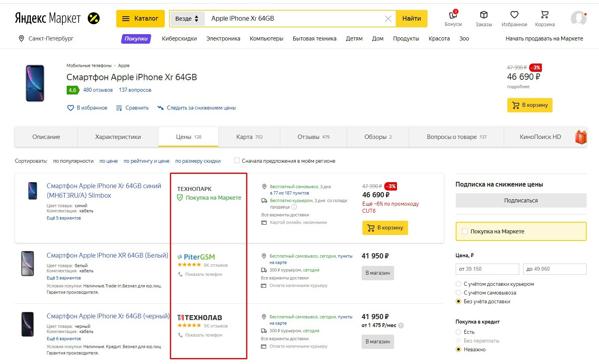Switch to the Карта tab

[x=249, y=137]
